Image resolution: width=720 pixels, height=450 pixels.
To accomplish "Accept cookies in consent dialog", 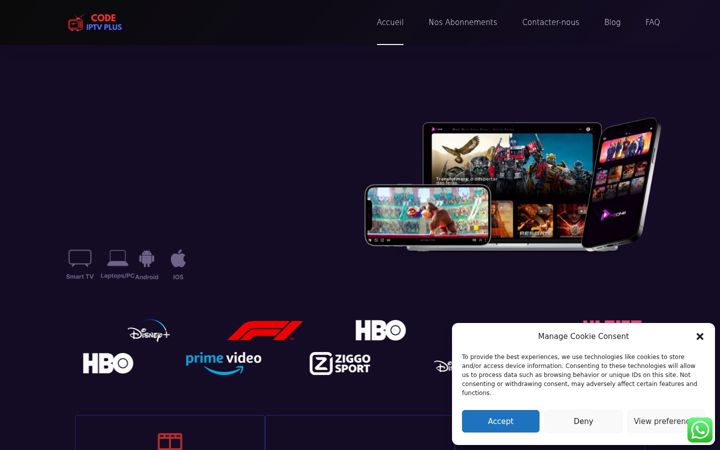I will coord(501,421).
